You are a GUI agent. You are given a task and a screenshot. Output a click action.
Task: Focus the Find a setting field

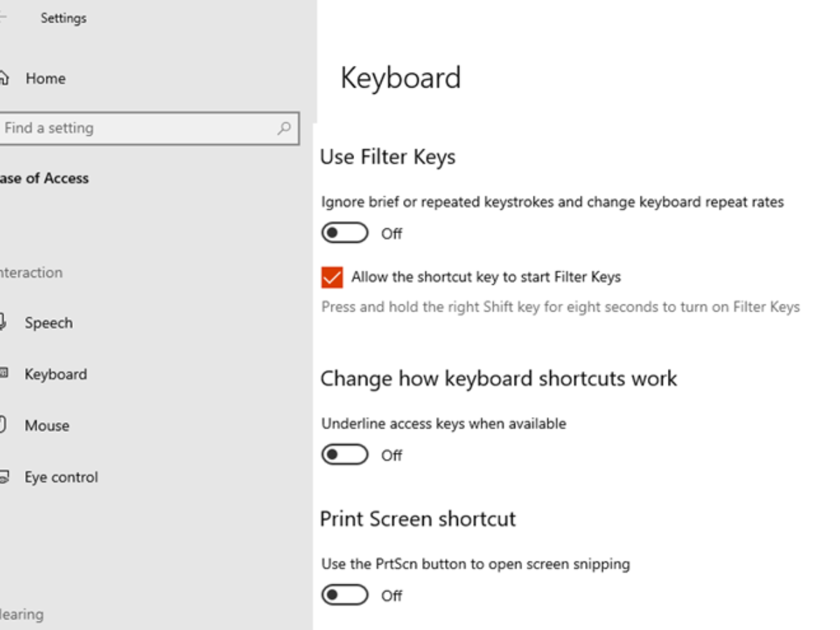pos(140,128)
